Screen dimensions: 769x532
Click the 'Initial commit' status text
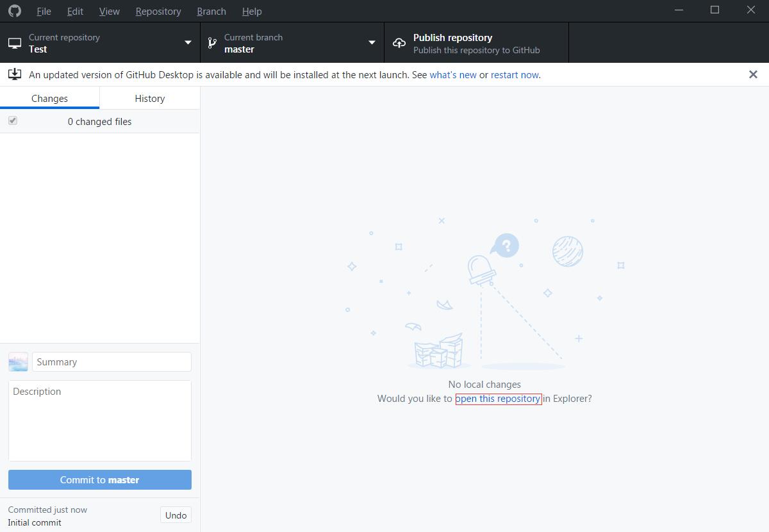point(35,522)
